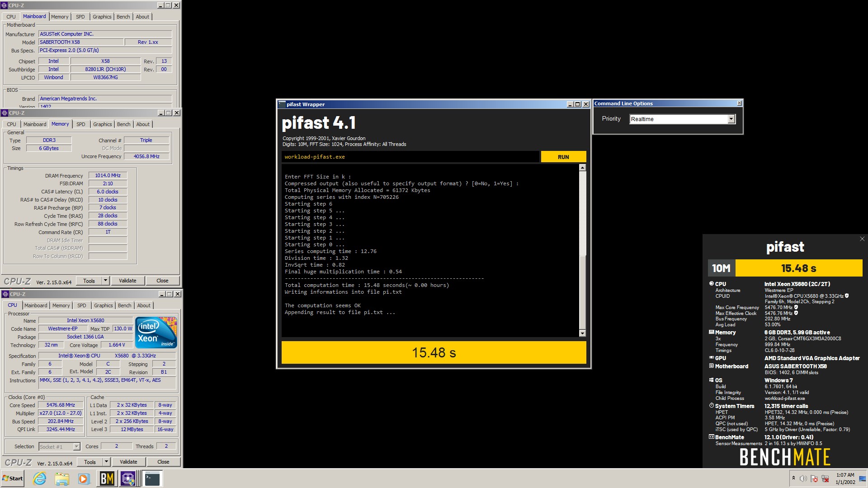The height and width of the screenshot is (488, 868).
Task: Click the SABERTOOTH X58 model field
Action: (x=81, y=42)
